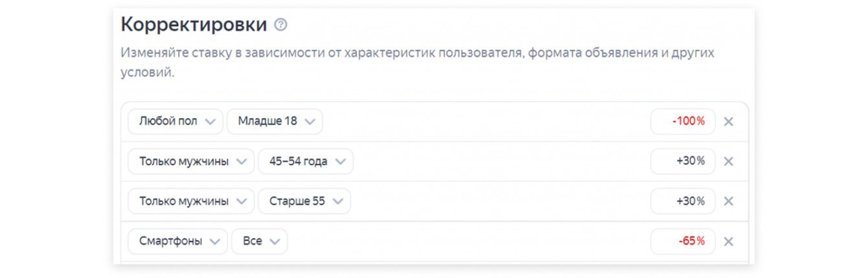This screenshot has height=278, width=868.
Task: Edit the +30% field for Старше 55
Action: pyautogui.click(x=683, y=201)
